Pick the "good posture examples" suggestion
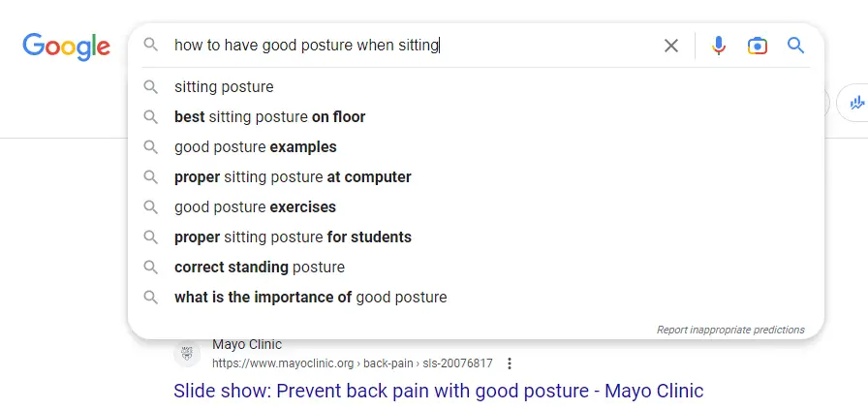This screenshot has height=410, width=868. click(x=476, y=146)
